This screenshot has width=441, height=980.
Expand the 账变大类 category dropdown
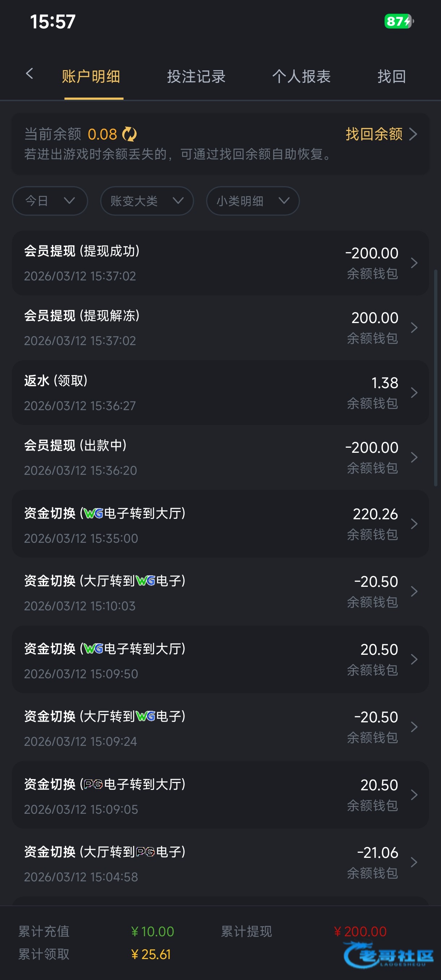point(147,201)
